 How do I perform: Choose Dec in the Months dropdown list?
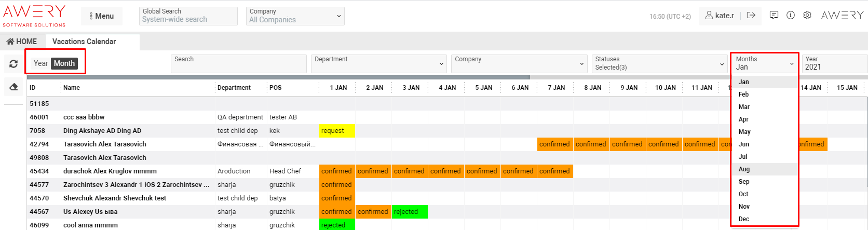tap(744, 219)
